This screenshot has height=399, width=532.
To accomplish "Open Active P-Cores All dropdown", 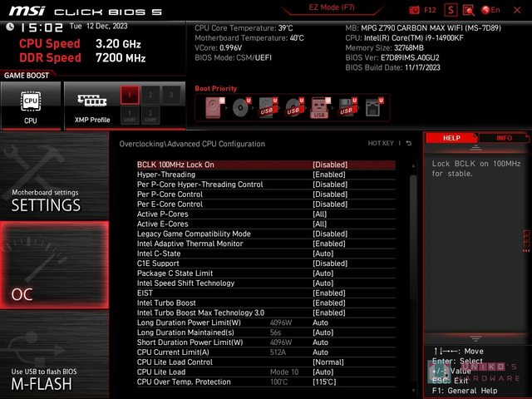I will click(320, 214).
